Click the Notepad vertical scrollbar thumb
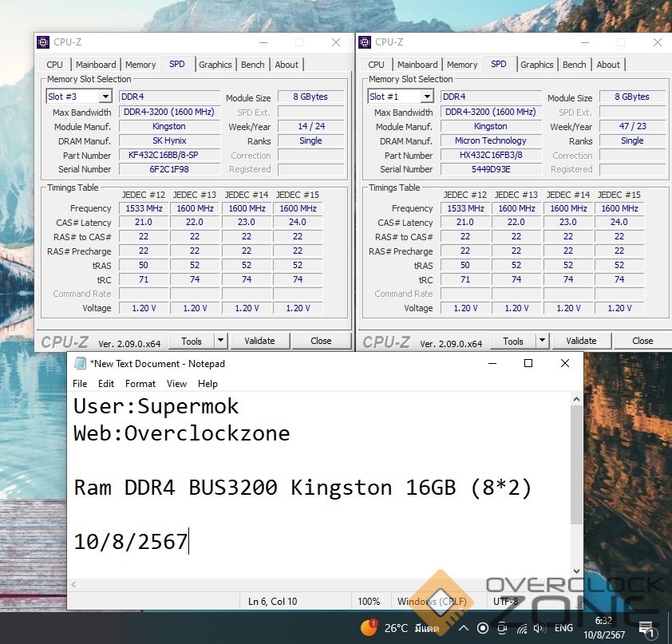Image resolution: width=672 pixels, height=644 pixels. click(577, 464)
